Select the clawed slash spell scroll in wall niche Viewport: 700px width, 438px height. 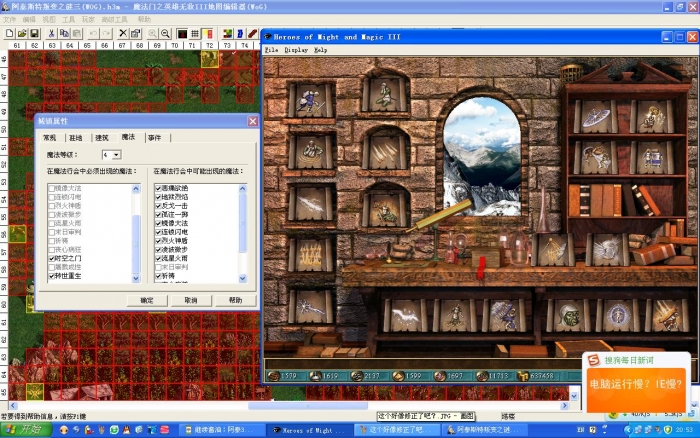[x=385, y=153]
